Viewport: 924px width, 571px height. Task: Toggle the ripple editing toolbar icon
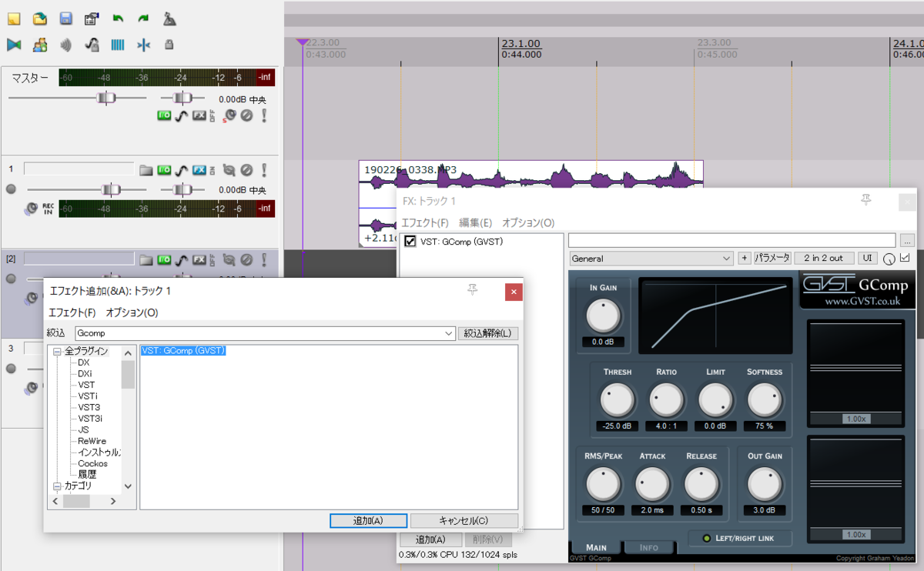click(x=66, y=45)
